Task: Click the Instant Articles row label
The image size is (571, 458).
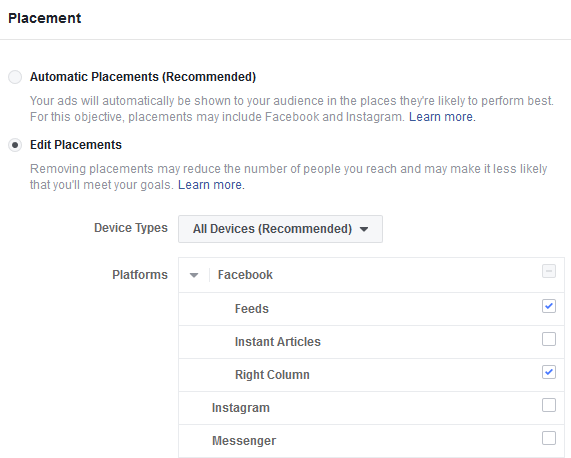Action: [278, 342]
